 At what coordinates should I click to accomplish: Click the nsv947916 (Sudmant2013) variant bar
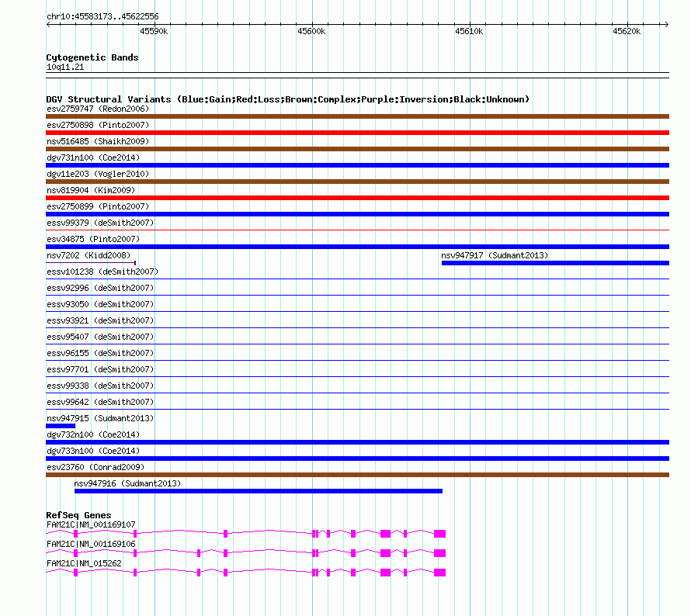pyautogui.click(x=259, y=491)
